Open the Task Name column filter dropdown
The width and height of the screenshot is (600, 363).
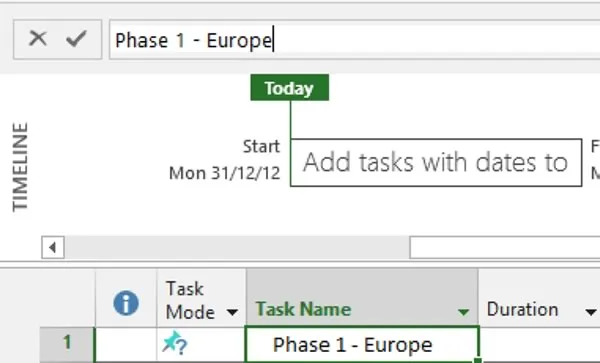pyautogui.click(x=463, y=313)
